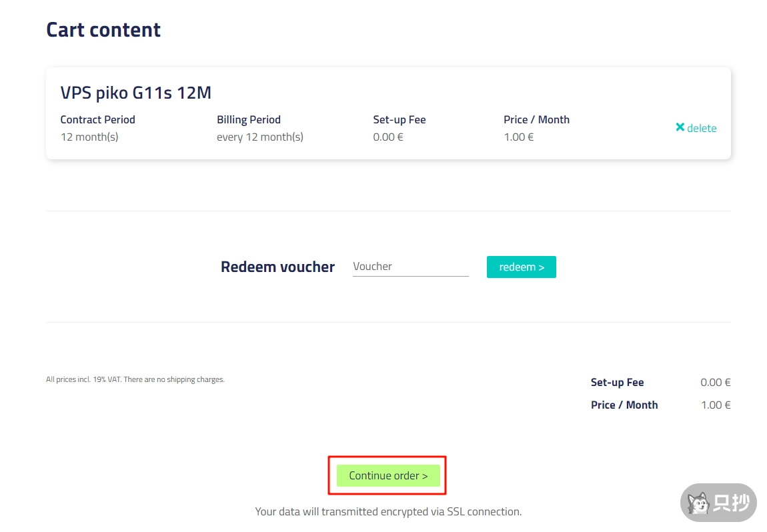Click the SSL connection notice text

tap(388, 512)
